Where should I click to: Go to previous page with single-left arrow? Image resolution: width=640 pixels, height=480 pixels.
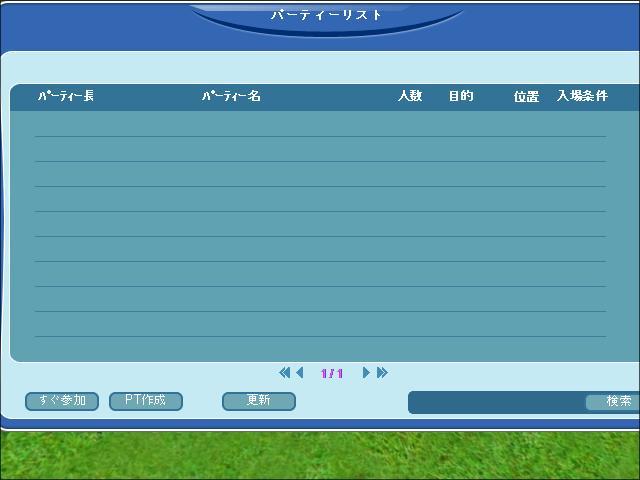coord(300,373)
